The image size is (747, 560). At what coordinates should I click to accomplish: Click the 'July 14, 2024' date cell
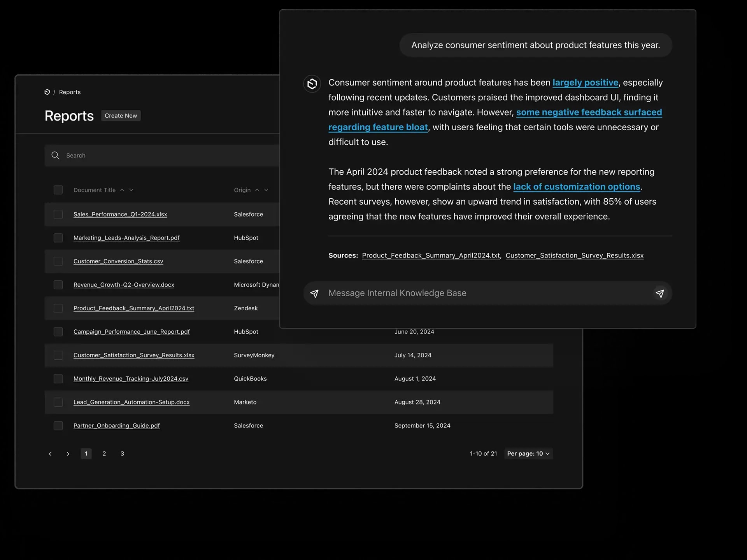click(413, 355)
